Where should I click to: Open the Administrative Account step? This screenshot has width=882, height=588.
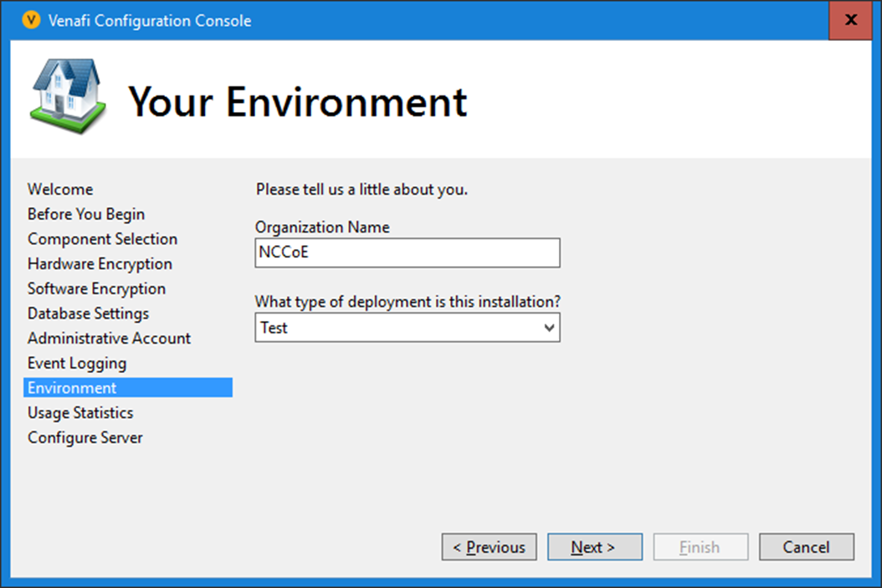point(109,338)
